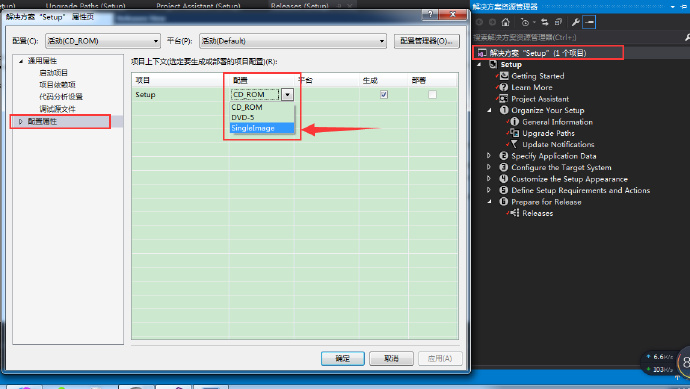Click the Update Notifications icon
Image resolution: width=690 pixels, height=389 pixels.
514,144
